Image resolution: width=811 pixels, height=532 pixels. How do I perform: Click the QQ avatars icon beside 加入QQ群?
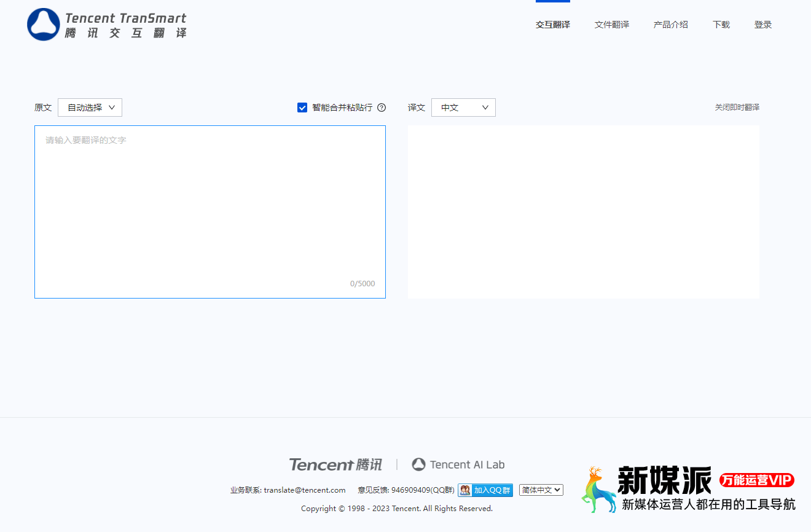coord(465,490)
